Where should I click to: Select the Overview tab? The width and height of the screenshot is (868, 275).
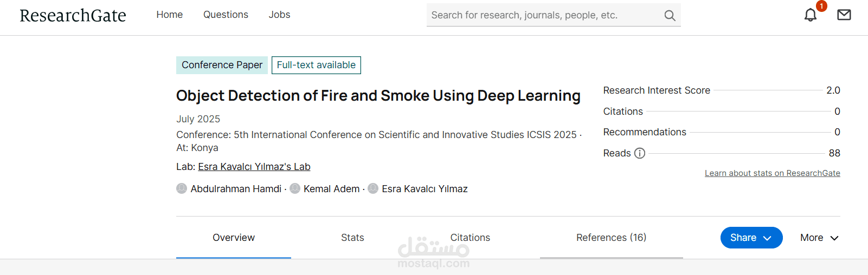click(233, 238)
